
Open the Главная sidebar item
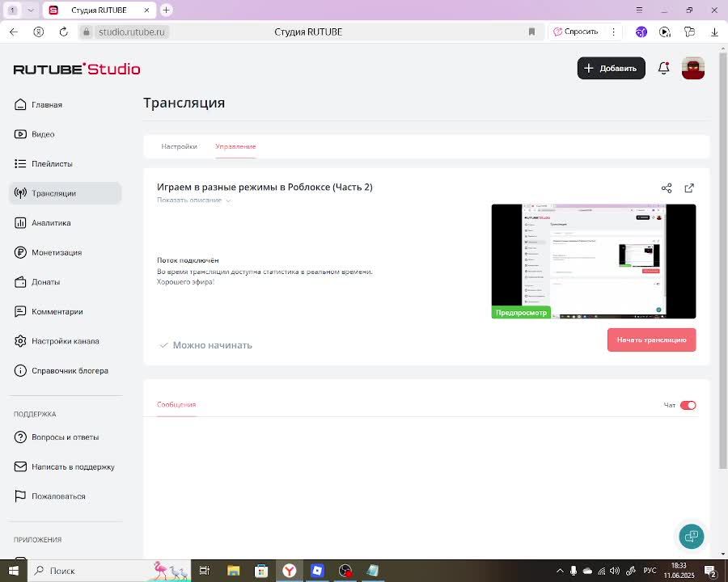[x=38, y=105]
